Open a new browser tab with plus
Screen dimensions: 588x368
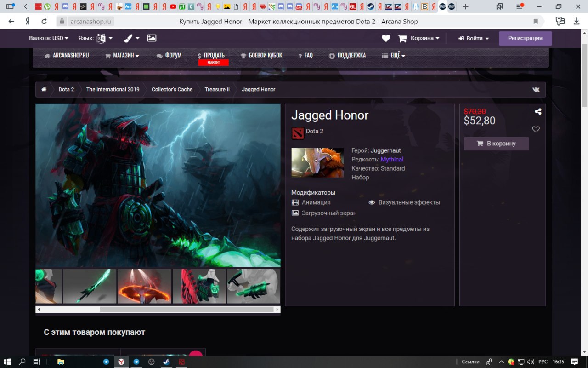click(465, 6)
